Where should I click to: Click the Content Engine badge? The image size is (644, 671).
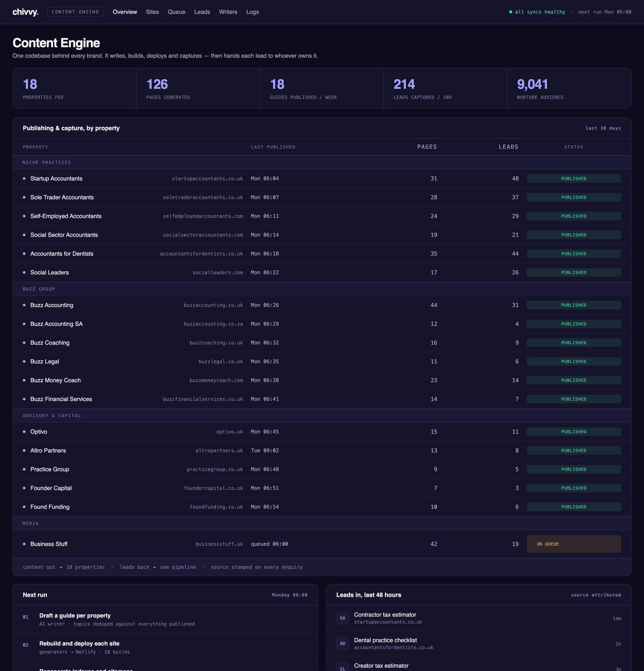coord(75,12)
